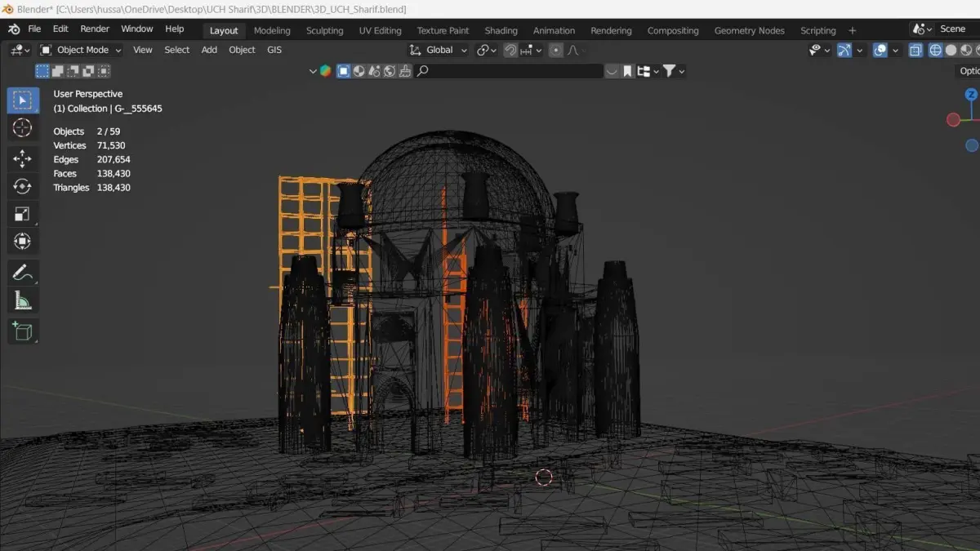This screenshot has width=980, height=551.
Task: Expand the overlays options arrow
Action: (896, 50)
